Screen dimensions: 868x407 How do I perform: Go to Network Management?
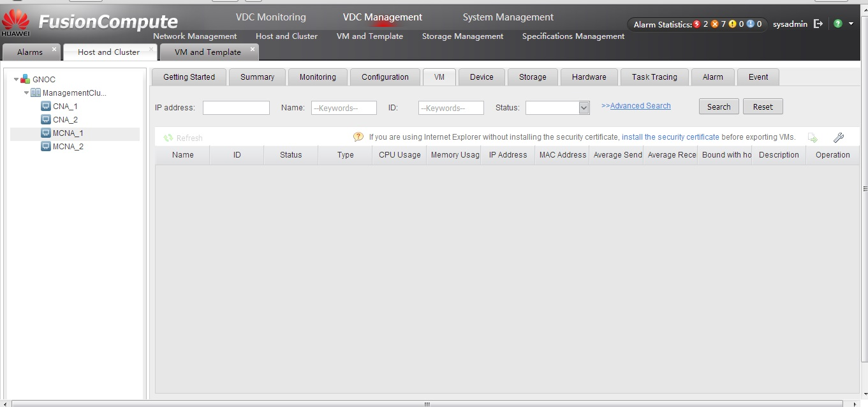[195, 36]
